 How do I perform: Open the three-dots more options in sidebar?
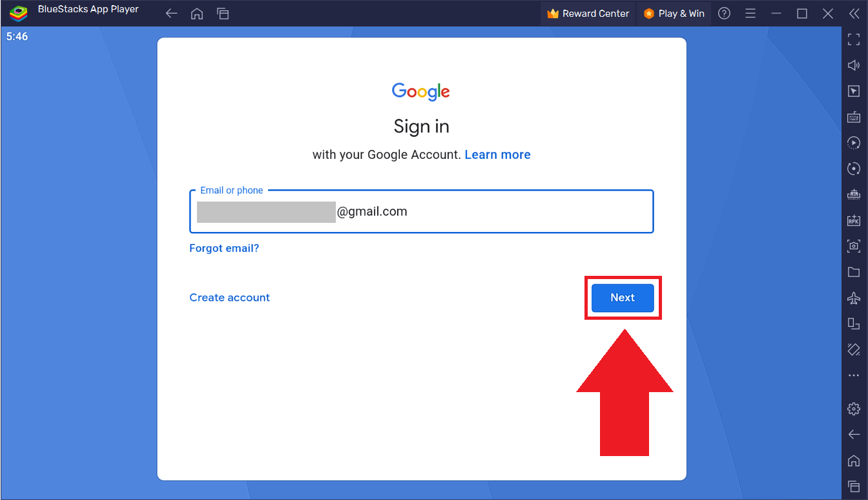click(x=854, y=375)
